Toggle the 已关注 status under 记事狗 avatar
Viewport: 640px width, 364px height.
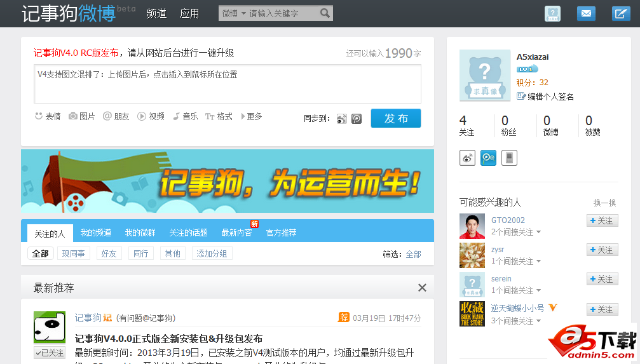coord(50,353)
